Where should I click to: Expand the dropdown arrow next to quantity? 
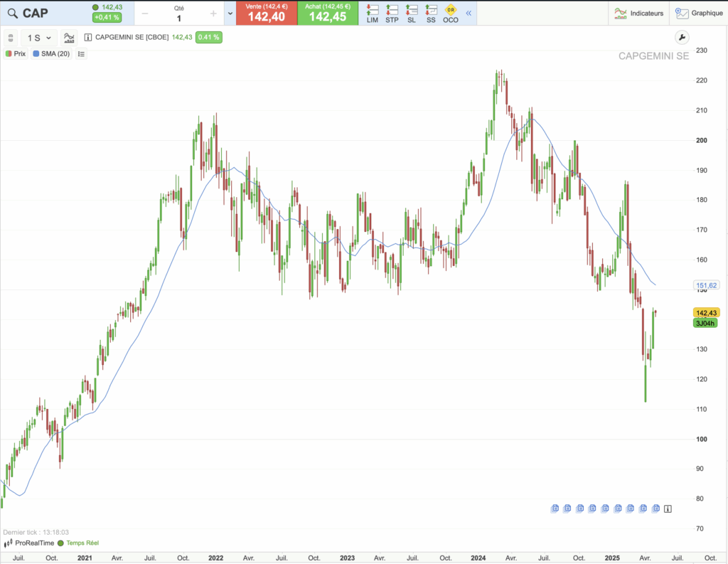[230, 14]
